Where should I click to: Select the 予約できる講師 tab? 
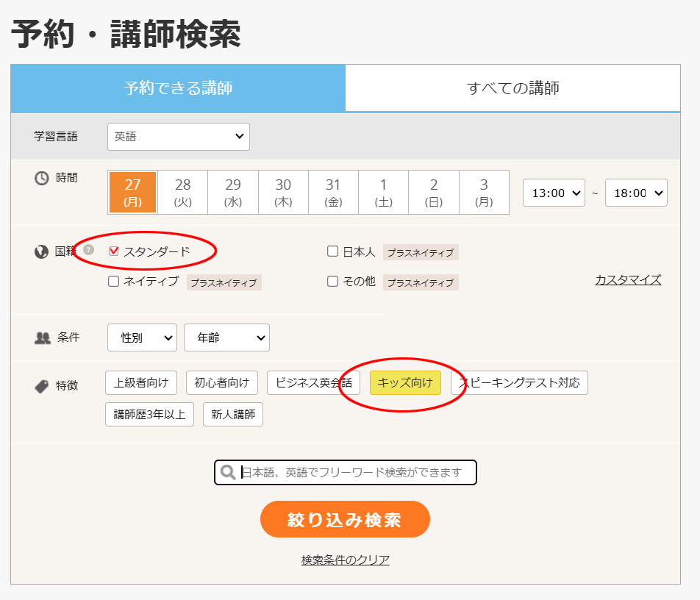[178, 88]
